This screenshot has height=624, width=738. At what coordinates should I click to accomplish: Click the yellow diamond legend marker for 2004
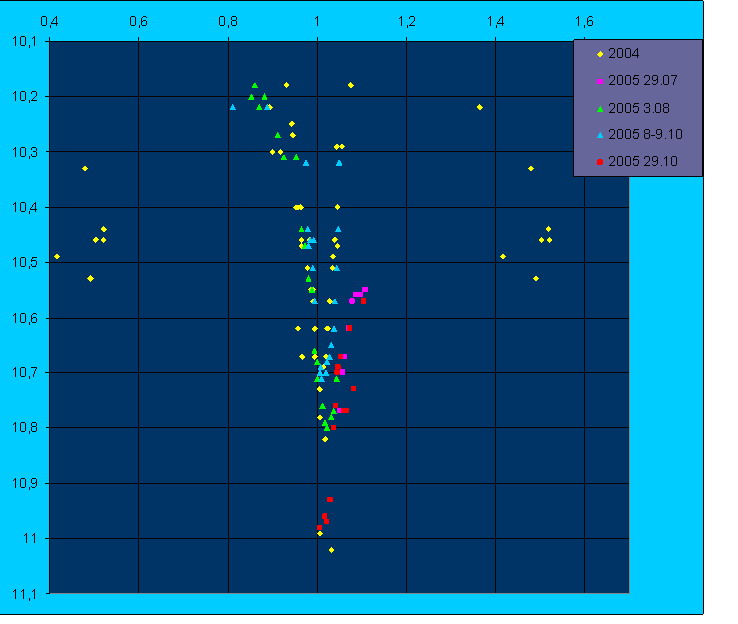coord(600,54)
